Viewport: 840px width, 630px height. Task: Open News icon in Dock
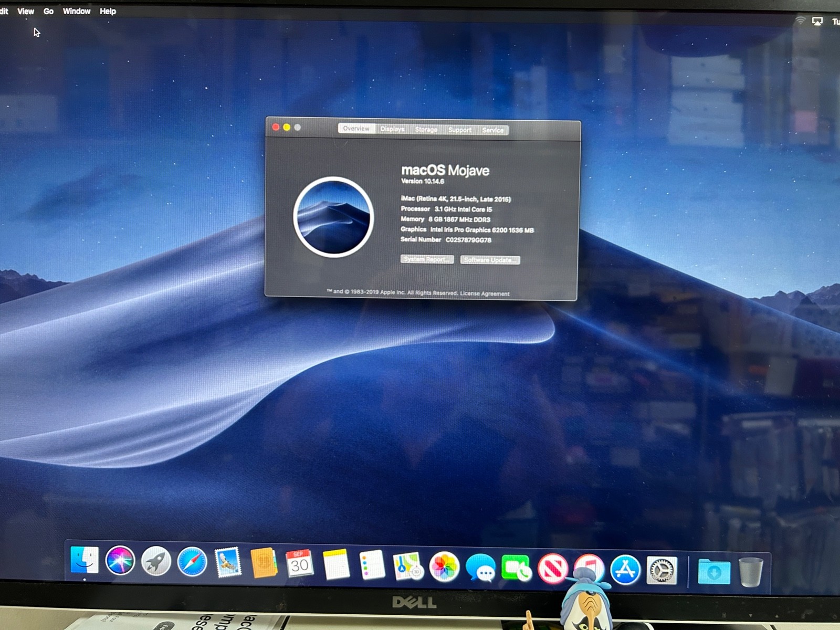[x=552, y=569]
